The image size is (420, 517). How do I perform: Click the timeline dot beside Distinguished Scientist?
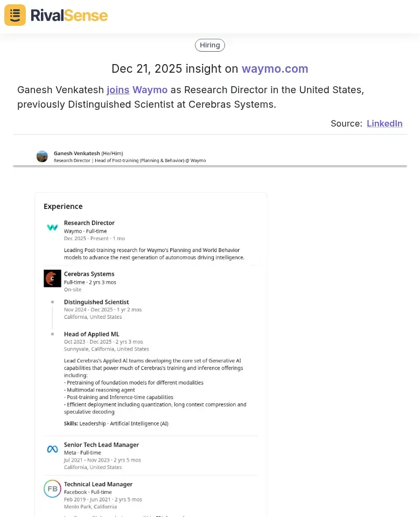tap(52, 302)
